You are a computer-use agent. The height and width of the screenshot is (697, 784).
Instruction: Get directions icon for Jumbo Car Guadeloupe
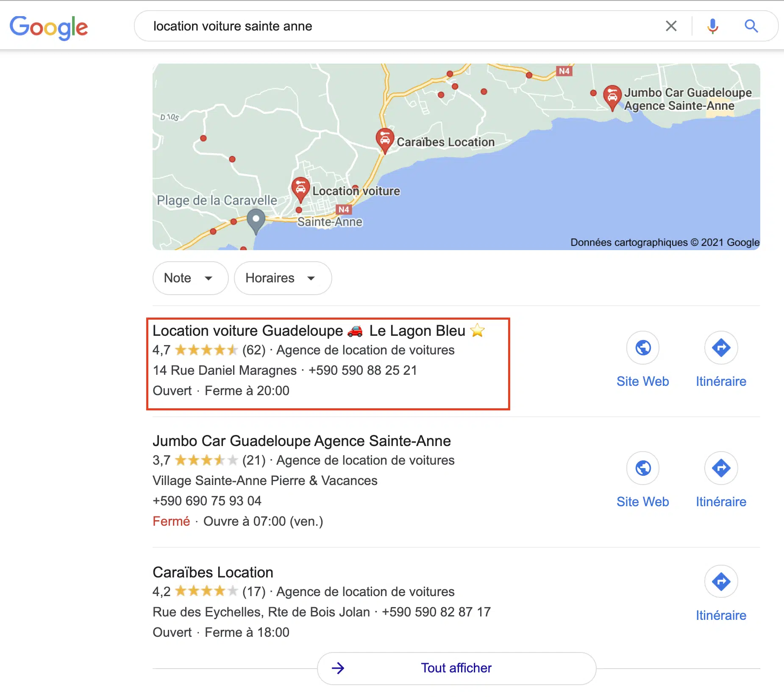pos(721,468)
